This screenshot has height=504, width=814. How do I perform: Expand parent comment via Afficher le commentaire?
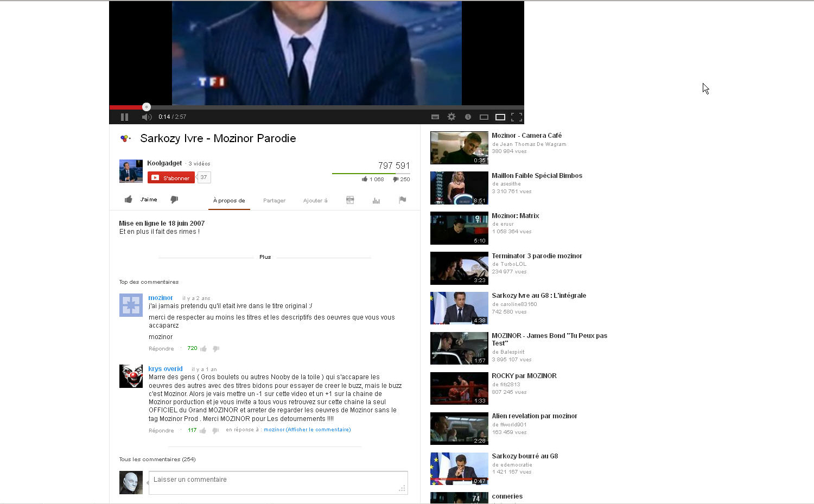[318, 430]
